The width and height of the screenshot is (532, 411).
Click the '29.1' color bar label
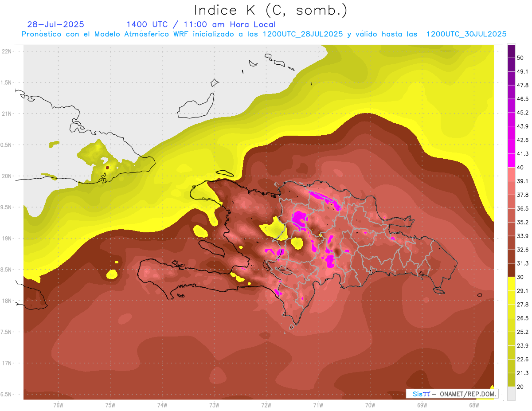tap(523, 291)
